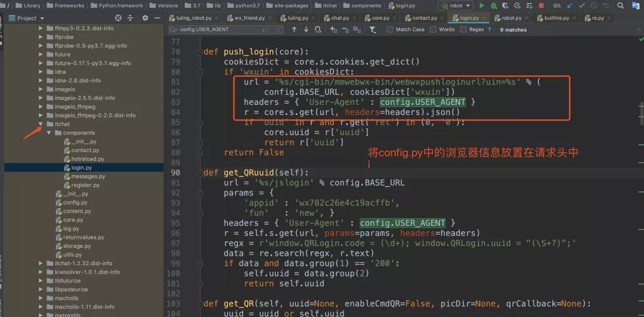644x317 pixels.
Task: Commit changes with the Git checkmark icon
Action: tap(581, 6)
